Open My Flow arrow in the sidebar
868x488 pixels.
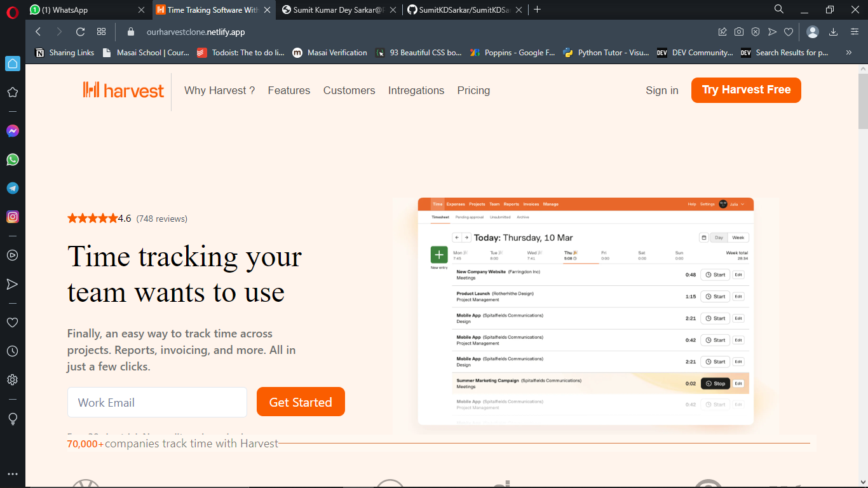pos(12,284)
